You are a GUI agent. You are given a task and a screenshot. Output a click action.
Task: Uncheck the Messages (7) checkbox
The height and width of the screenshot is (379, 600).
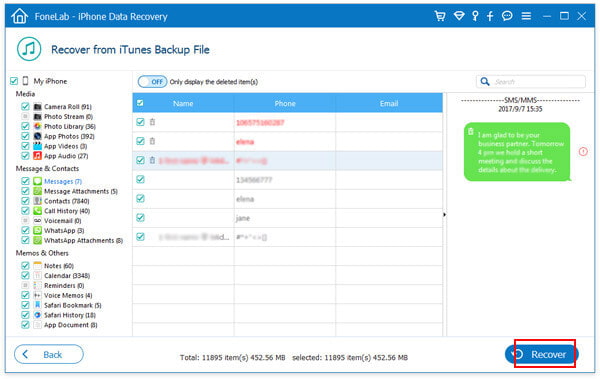(25, 181)
